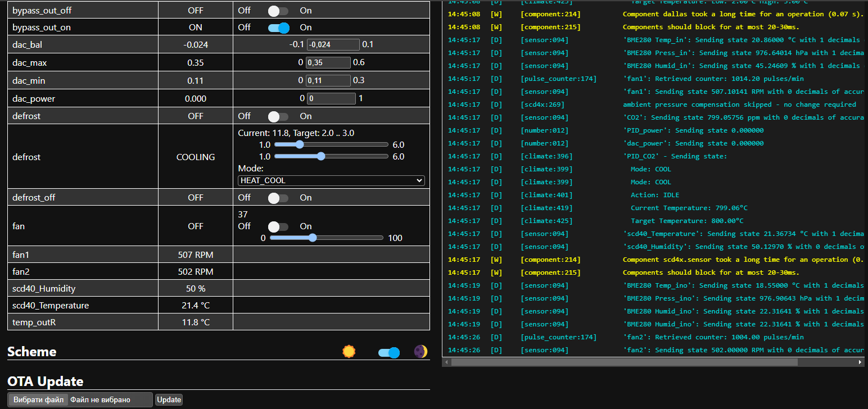Click the scd40_Temperature '21.4 °C' value
Viewport: 868px width, 409px height.
[x=196, y=306]
